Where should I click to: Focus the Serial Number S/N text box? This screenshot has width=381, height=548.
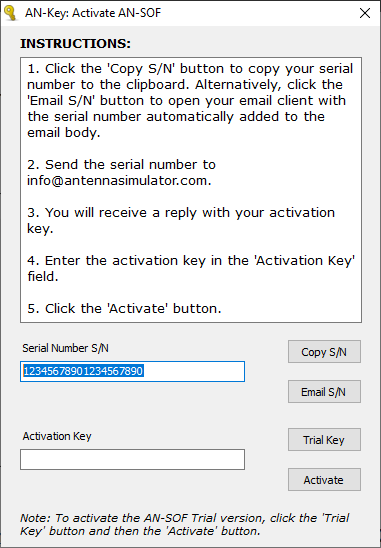coord(132,372)
